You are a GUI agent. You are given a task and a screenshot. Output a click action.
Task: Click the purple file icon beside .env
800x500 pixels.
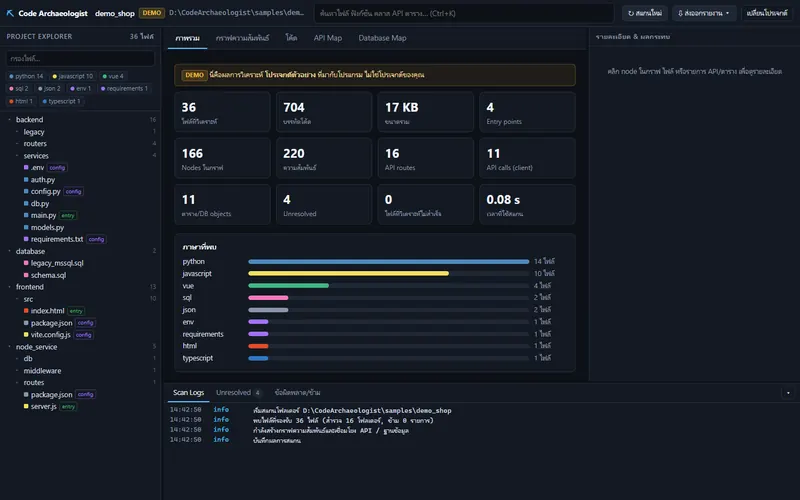[26, 167]
